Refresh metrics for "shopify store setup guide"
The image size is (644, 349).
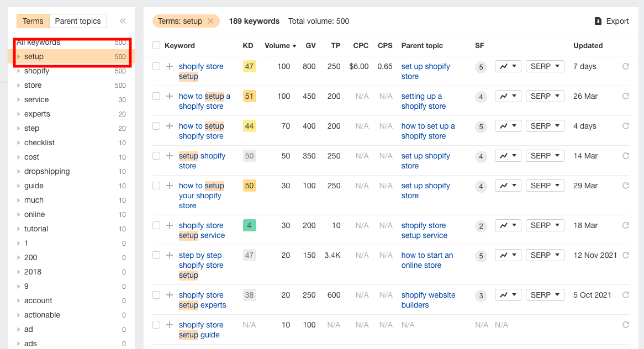tap(625, 324)
